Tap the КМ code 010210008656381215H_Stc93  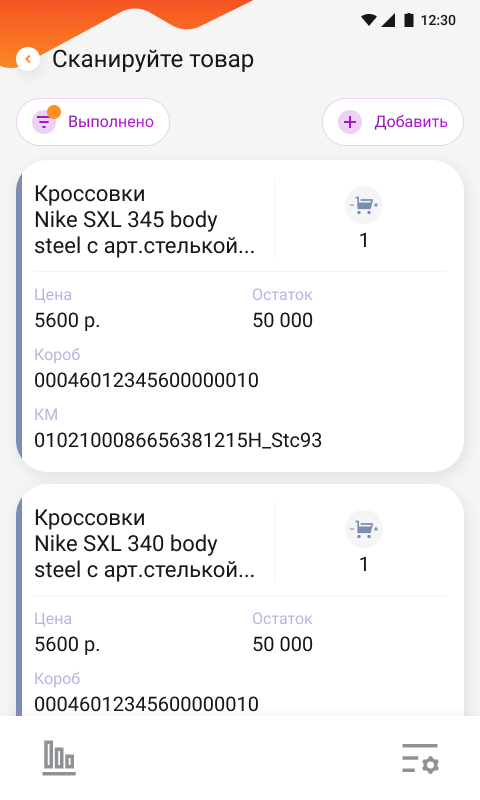point(178,440)
